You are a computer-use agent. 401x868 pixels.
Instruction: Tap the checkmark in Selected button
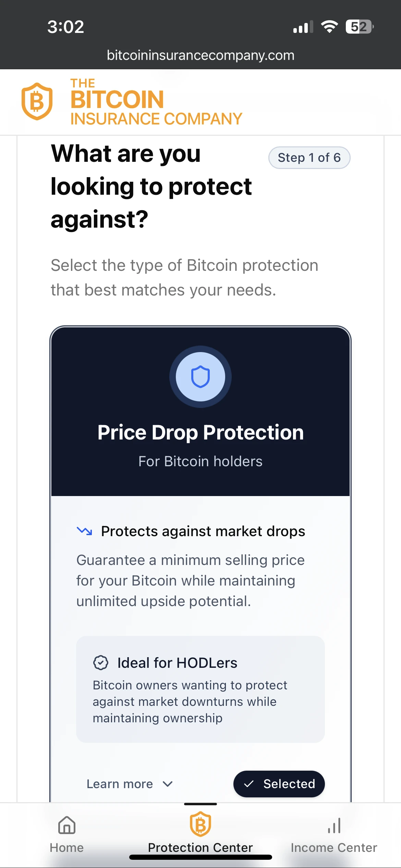click(x=248, y=784)
